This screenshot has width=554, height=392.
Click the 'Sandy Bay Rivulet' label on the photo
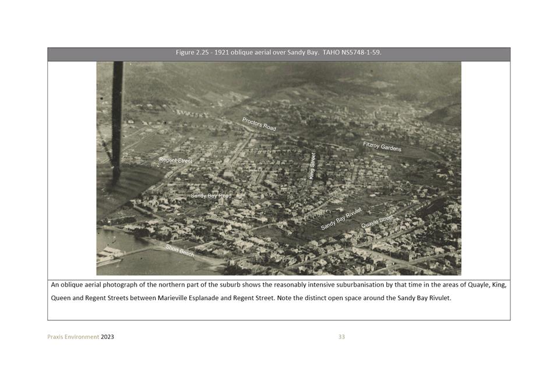341,219
